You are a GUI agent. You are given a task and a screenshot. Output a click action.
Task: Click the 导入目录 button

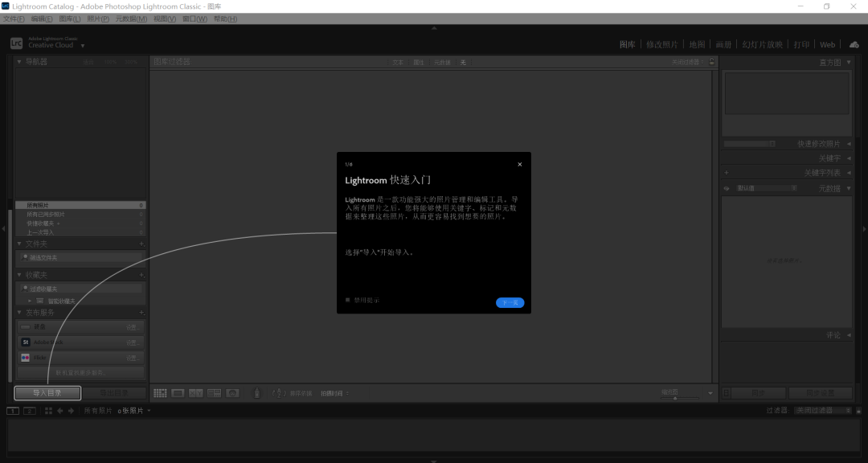(x=47, y=393)
